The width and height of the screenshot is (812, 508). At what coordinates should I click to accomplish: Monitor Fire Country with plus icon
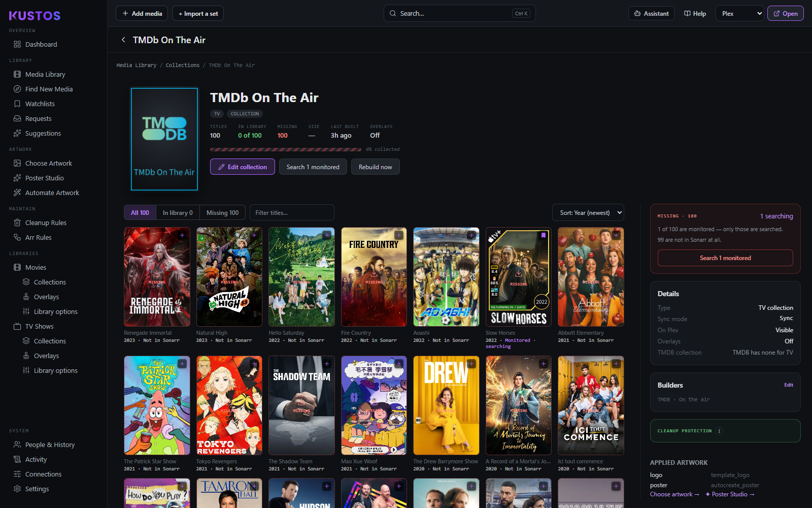point(399,235)
